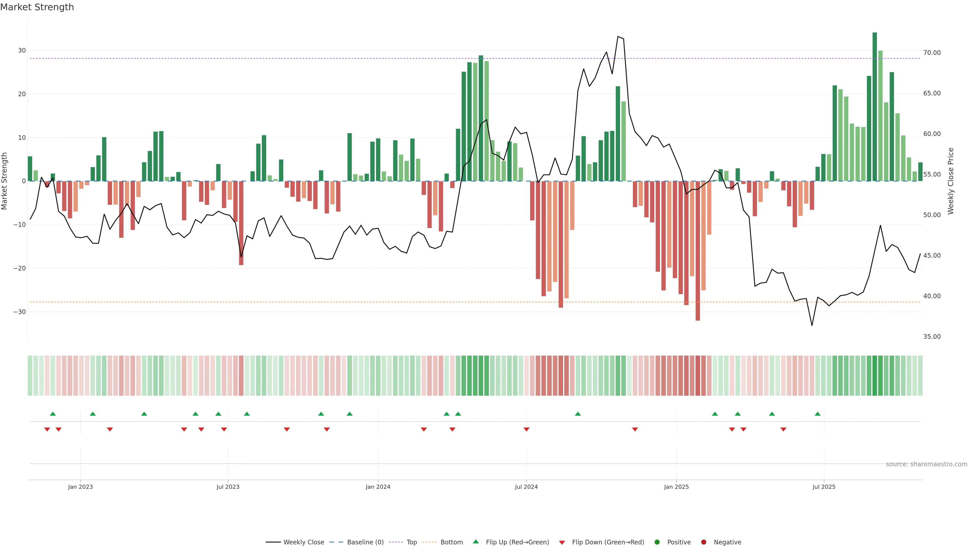The height and width of the screenshot is (551, 980).
Task: Click the darkest green heatmap strip cell
Action: tap(875, 375)
